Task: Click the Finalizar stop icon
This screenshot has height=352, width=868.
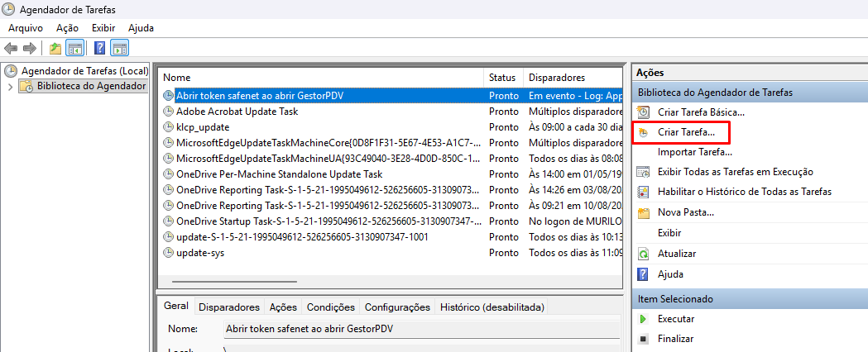Action: coord(644,339)
